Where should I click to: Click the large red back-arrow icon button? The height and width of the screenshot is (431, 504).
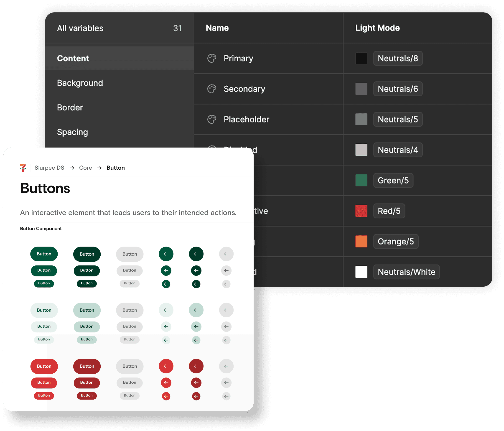click(166, 366)
